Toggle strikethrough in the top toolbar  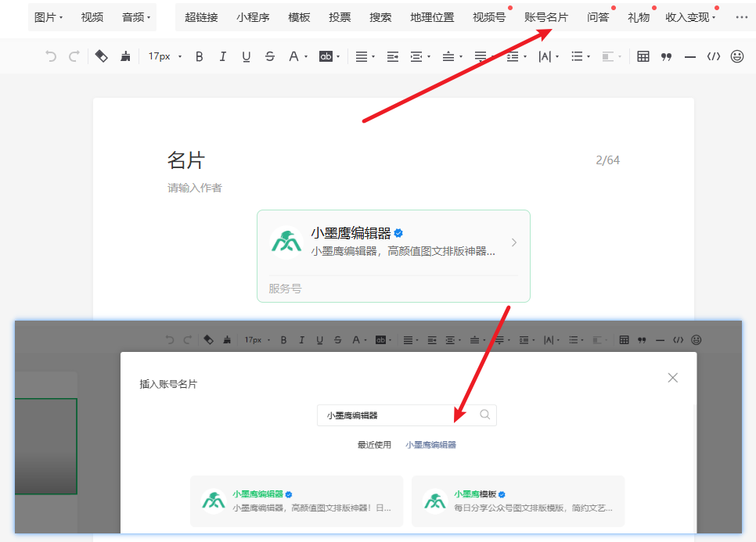[x=270, y=56]
